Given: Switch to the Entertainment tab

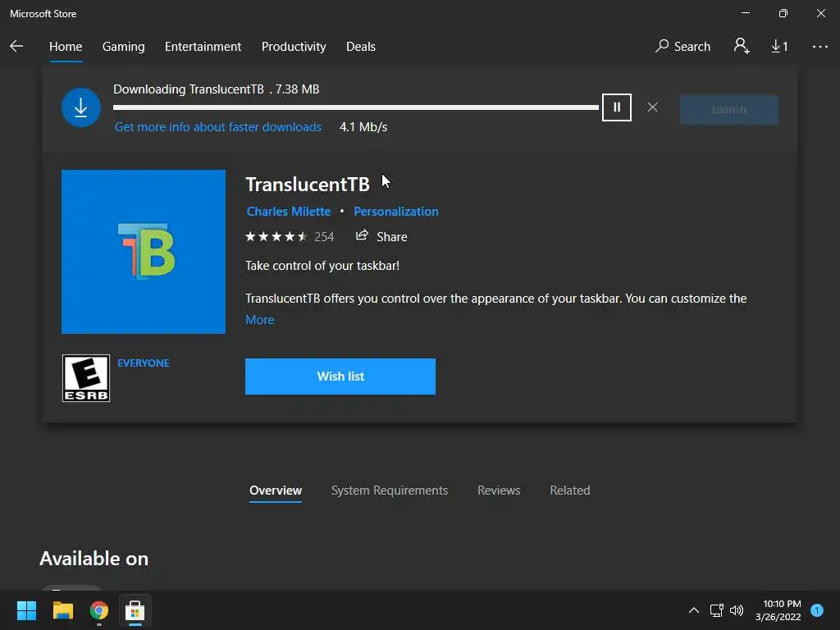Looking at the screenshot, I should pyautogui.click(x=203, y=47).
